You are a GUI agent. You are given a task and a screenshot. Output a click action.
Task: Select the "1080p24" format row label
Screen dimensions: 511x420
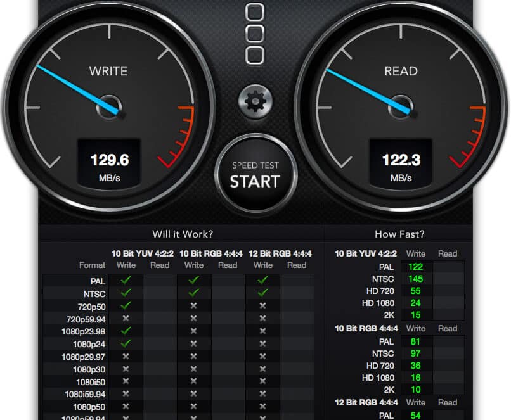(89, 344)
